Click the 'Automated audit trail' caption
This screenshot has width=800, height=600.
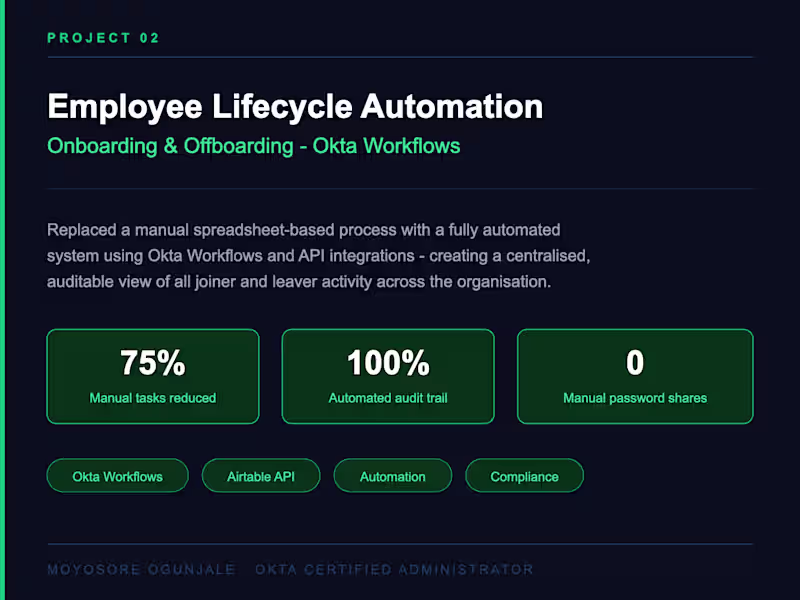coord(388,398)
